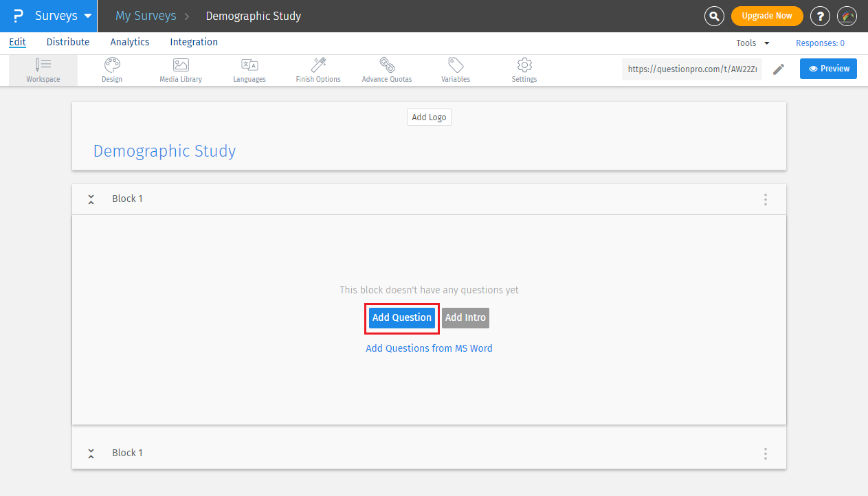Open the user profile avatar
Screen dimensions: 868x496
[847, 15]
